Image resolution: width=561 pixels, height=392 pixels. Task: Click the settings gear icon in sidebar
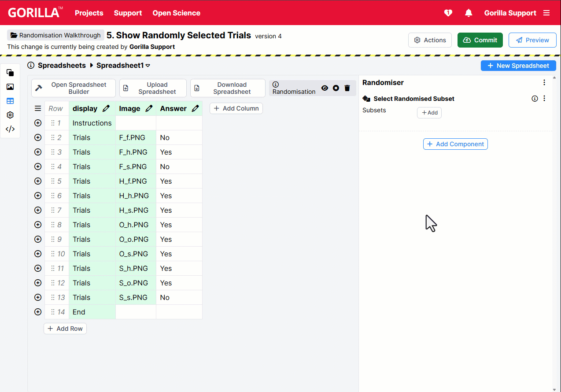coord(10,115)
